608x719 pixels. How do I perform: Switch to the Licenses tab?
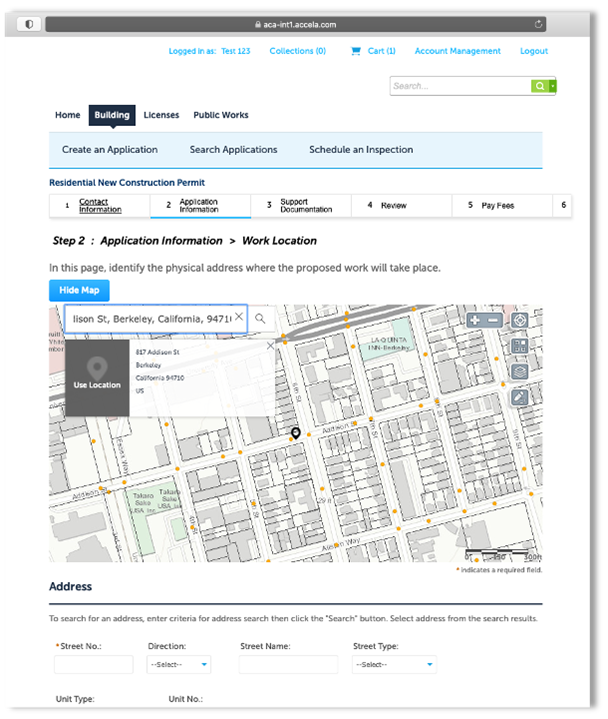point(161,115)
